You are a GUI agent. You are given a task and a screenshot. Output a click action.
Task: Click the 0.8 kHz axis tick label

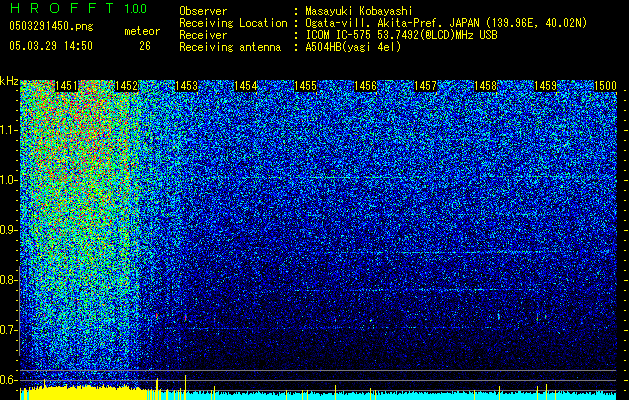tap(8, 280)
